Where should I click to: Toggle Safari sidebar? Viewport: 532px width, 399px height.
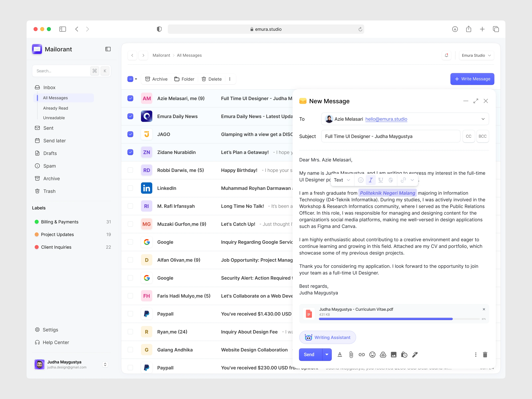pos(63,29)
